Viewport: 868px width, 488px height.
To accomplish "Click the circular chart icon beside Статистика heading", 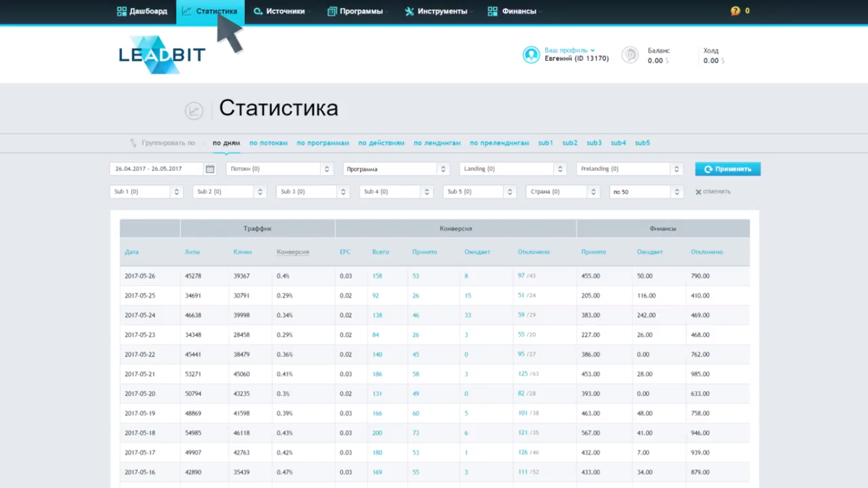I will pyautogui.click(x=194, y=111).
